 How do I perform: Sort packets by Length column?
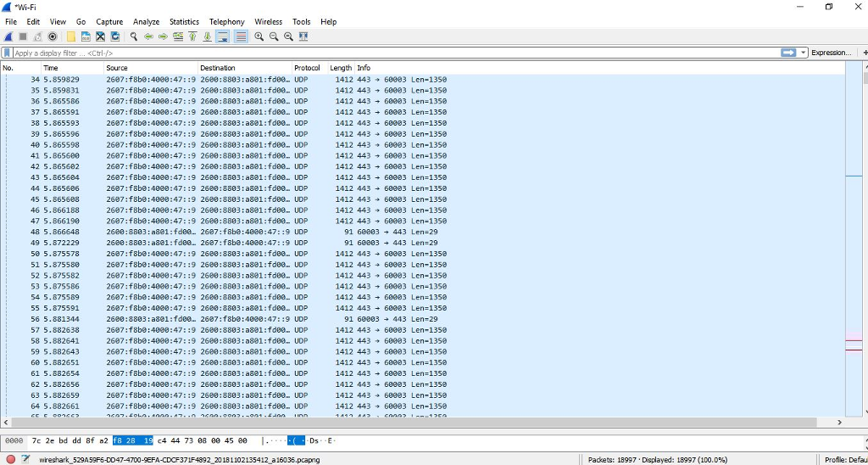click(341, 68)
